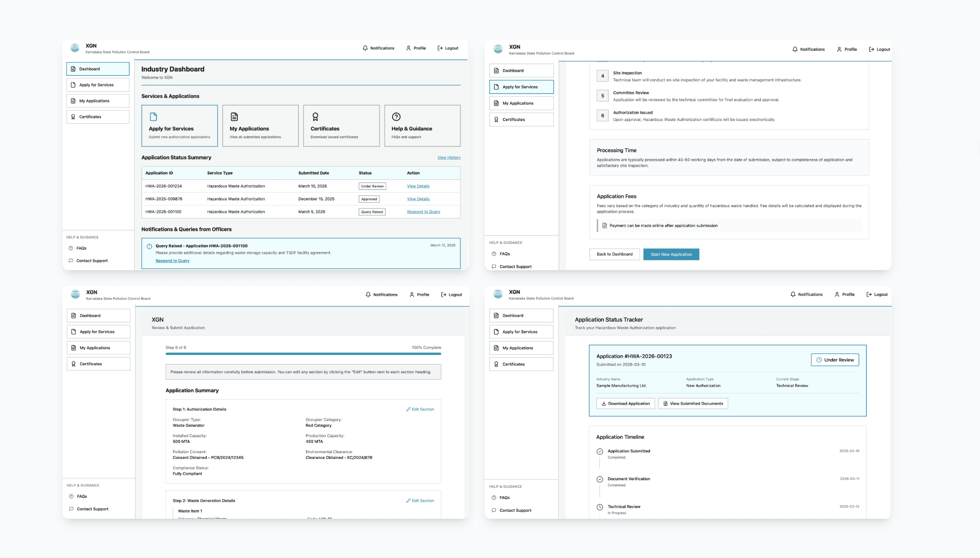Click Technical Review timeline clock icon
980x558 pixels.
click(600, 507)
